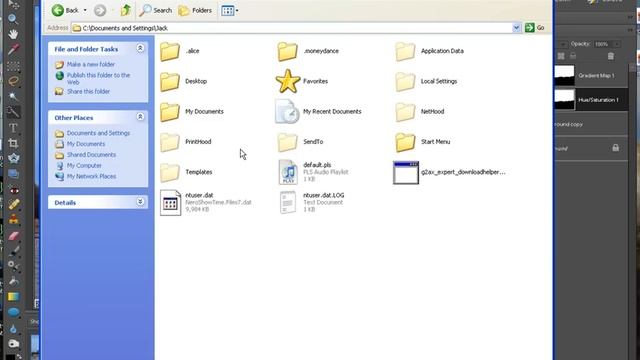Toggle Lock All button in Layers panel
Screen dimensions: 640x360
coord(573,56)
